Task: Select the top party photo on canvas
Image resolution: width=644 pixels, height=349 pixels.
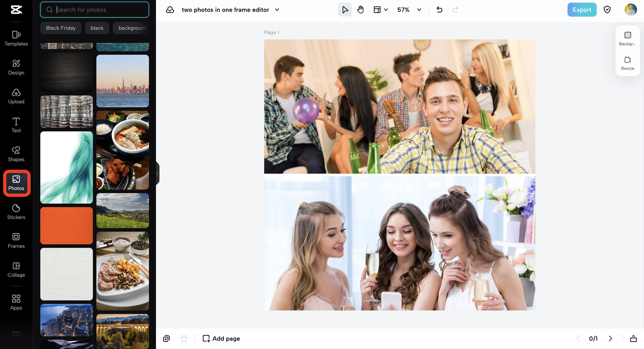Action: tap(399, 106)
